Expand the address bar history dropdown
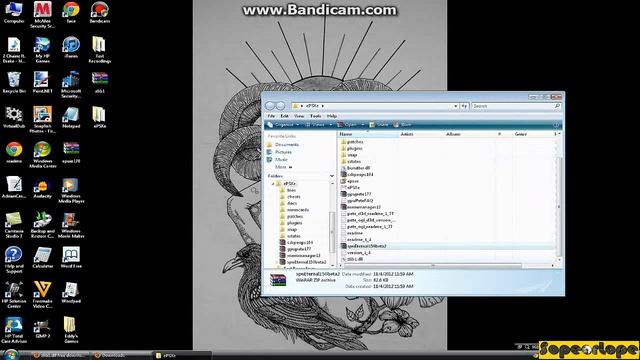 (x=456, y=106)
